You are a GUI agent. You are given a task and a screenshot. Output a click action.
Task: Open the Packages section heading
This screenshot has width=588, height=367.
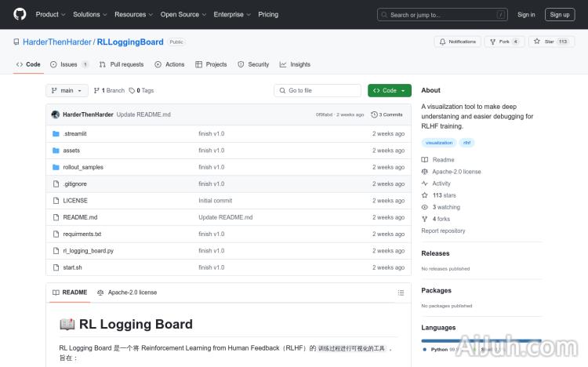coord(436,290)
